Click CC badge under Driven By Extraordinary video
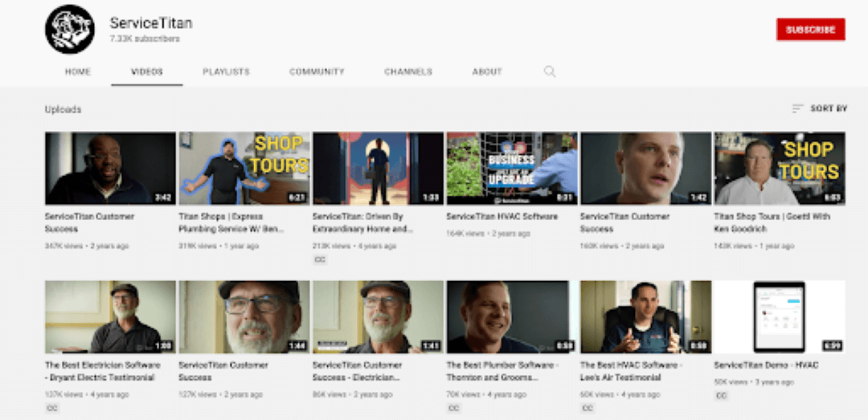868x420 pixels. pos(319,259)
